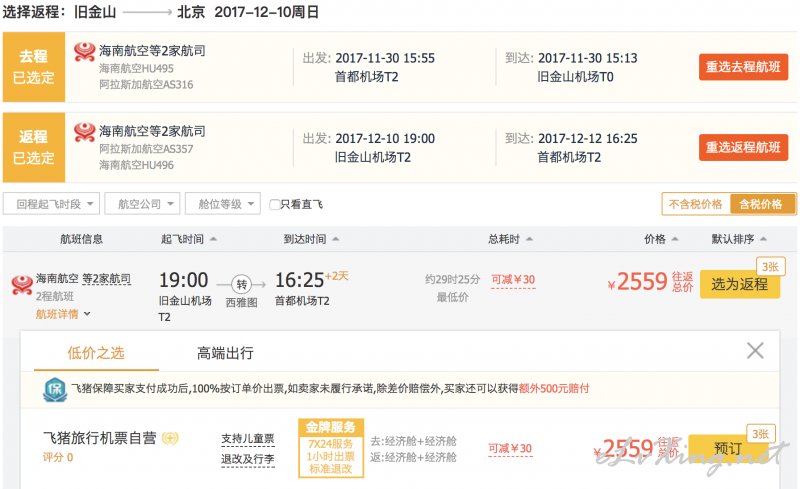This screenshot has height=489, width=800.
Task: Click 可减¥30 discount in flight row
Action: pos(513,280)
